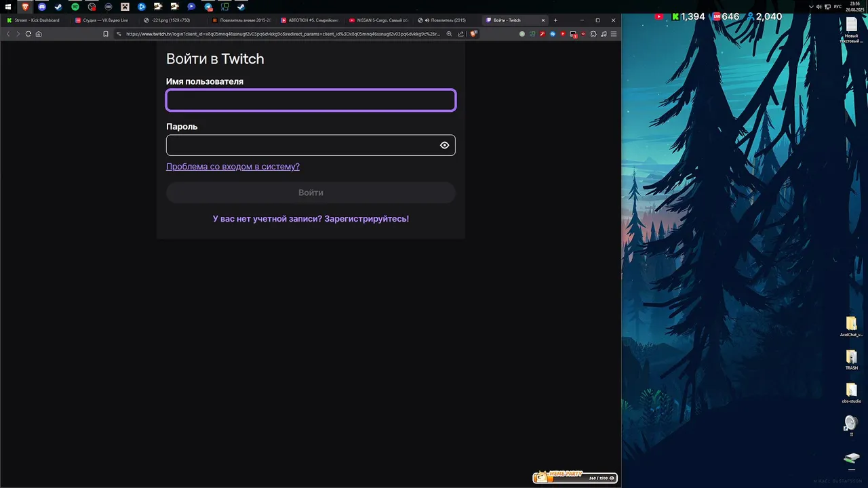Click the volume icon in system tray
Screen dimensions: 868x488
(819, 7)
